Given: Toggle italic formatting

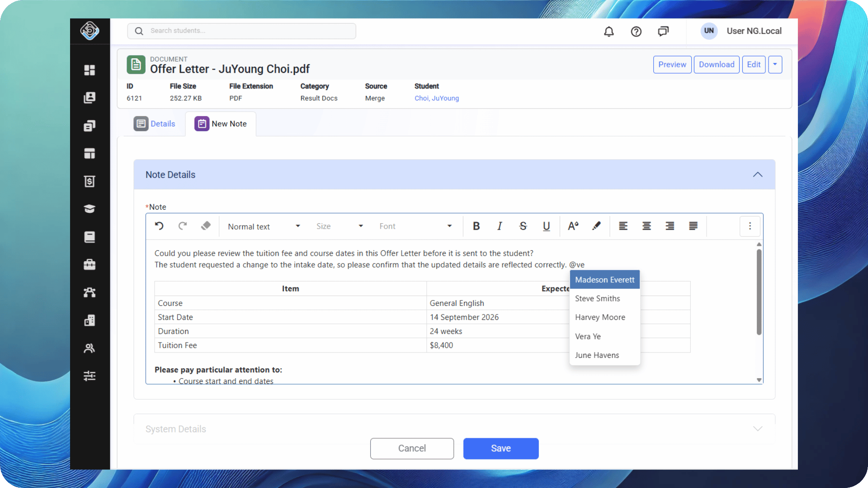Looking at the screenshot, I should 500,226.
